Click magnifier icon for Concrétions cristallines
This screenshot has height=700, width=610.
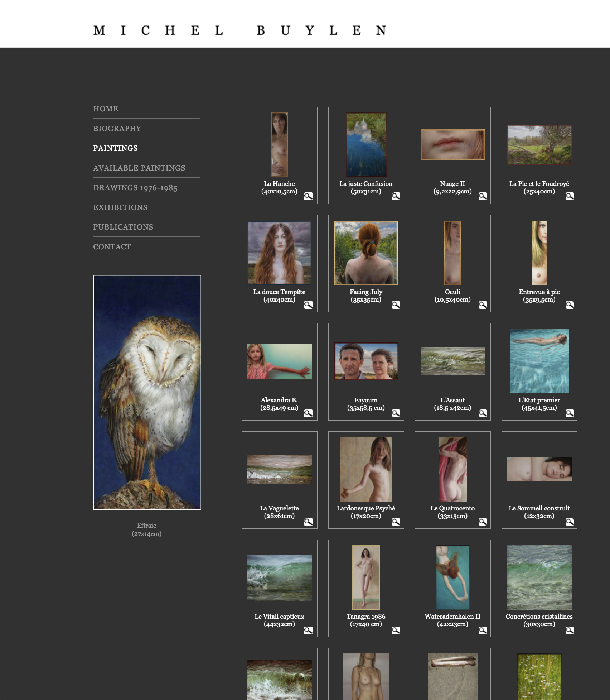[570, 631]
